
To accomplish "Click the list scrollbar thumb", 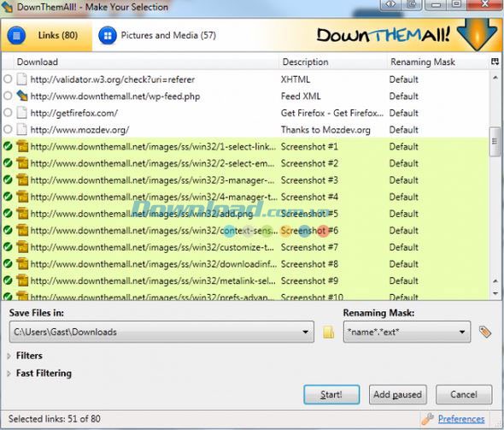I will point(495,142).
